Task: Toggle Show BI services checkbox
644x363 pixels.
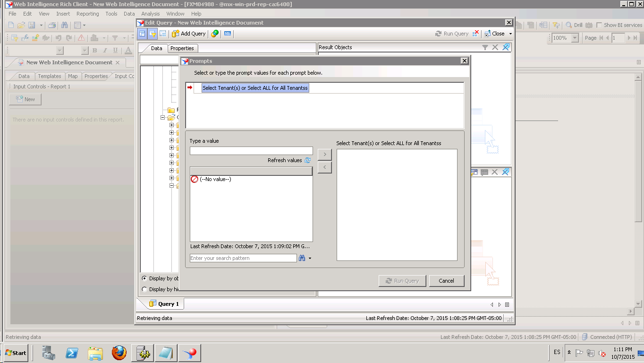Action: point(599,25)
